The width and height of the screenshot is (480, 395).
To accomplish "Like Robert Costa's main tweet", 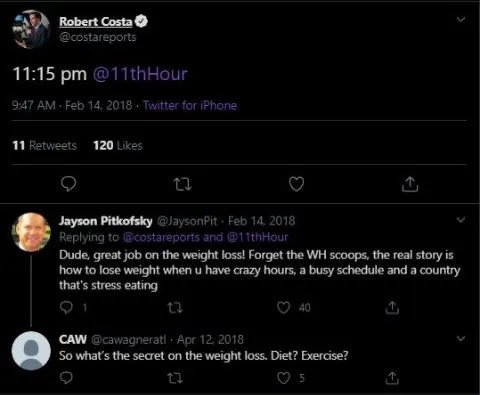I will 296,184.
